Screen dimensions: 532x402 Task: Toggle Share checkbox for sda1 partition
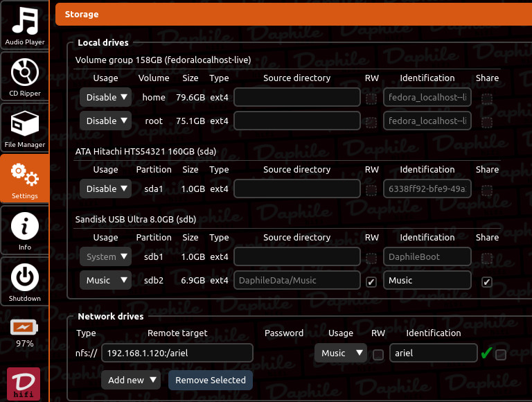[x=487, y=190]
